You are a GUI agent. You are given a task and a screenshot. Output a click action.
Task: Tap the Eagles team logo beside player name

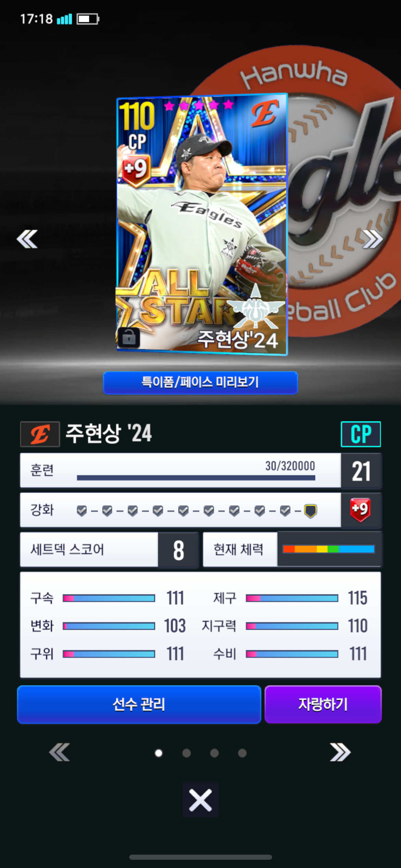coord(40,434)
